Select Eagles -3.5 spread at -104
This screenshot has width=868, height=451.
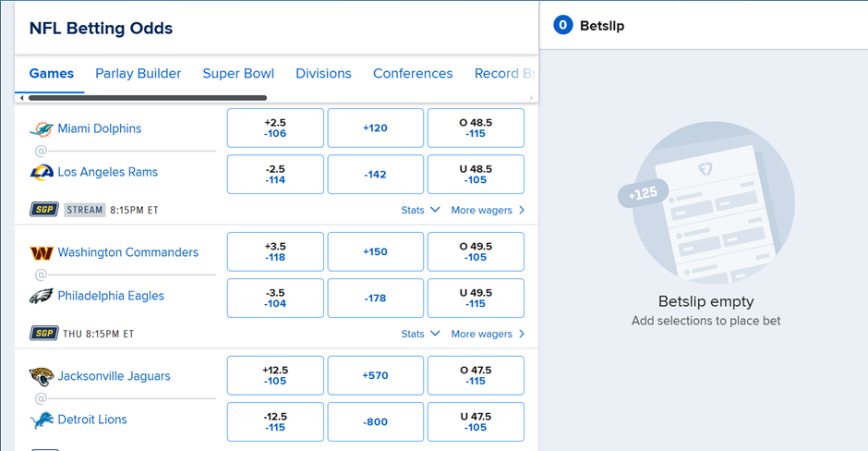click(x=275, y=299)
